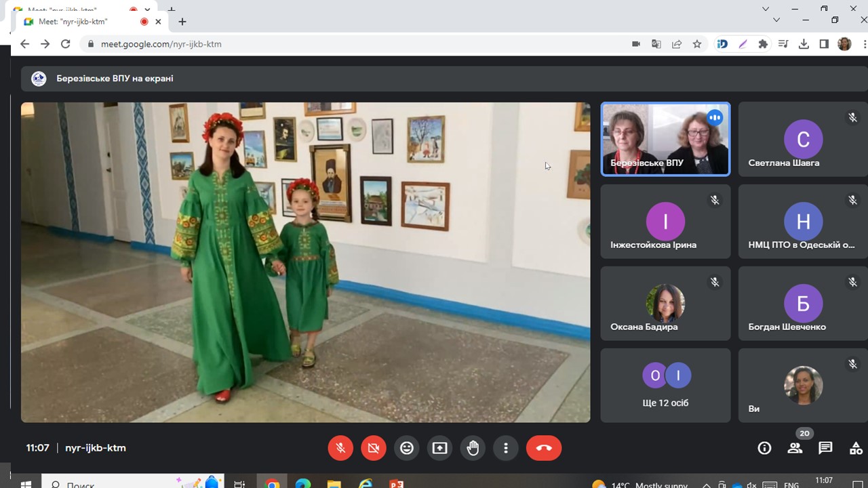Screen dimensions: 868x488
Task: Reload the Meet page
Action: pyautogui.click(x=66, y=44)
